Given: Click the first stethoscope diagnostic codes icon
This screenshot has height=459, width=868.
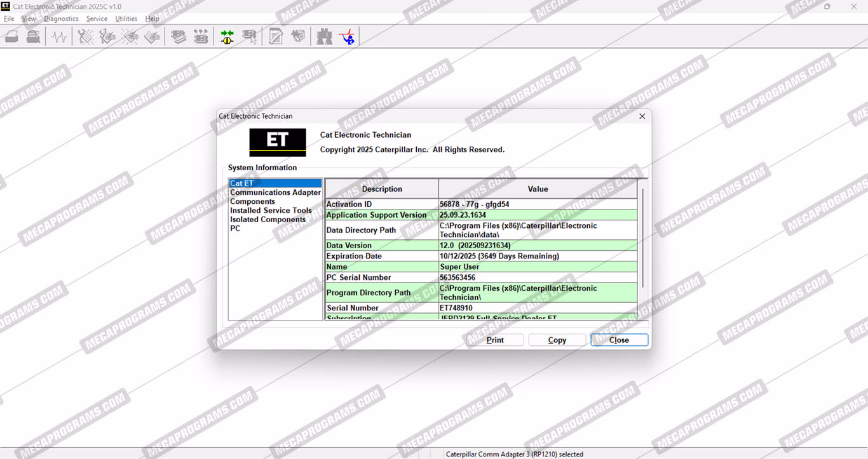Looking at the screenshot, I should [86, 37].
